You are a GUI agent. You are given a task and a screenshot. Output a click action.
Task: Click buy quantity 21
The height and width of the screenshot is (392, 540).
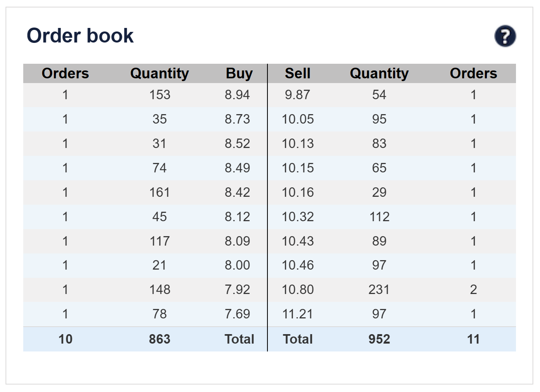tap(160, 265)
